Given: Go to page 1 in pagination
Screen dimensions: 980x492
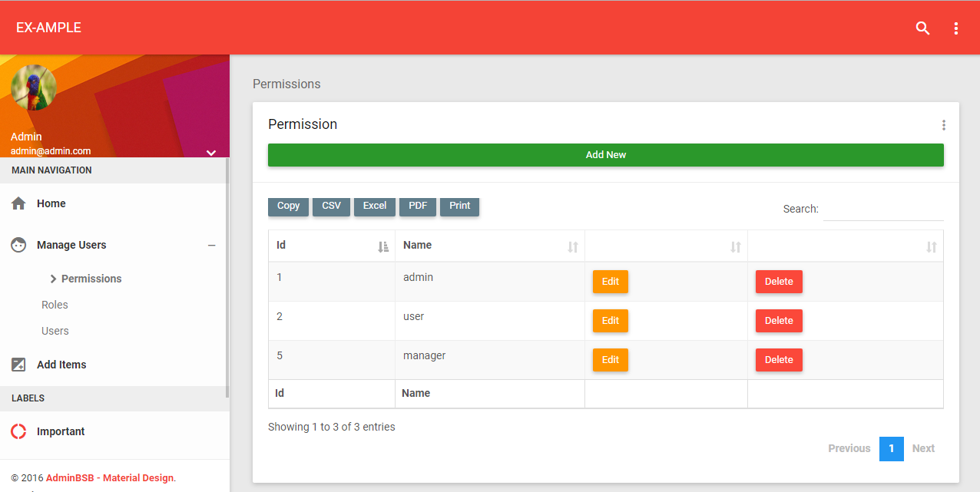Looking at the screenshot, I should [892, 449].
